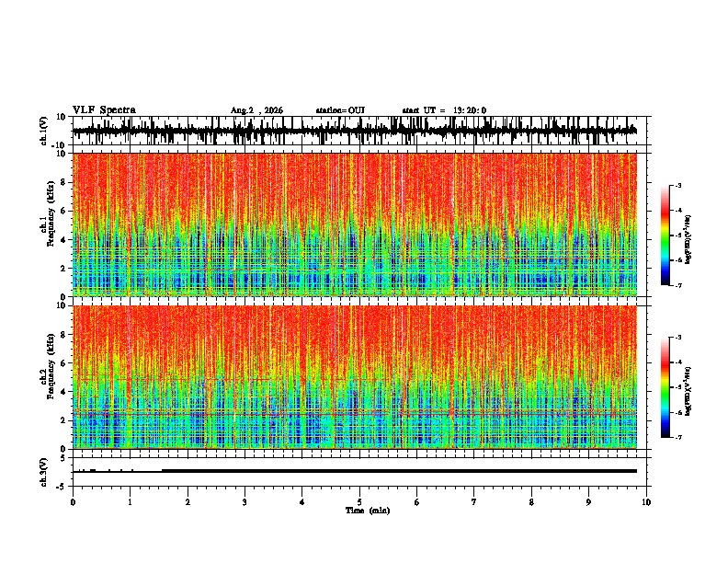Image resolution: width=728 pixels, height=563 pixels.
Task: Click the station=OUI label
Action: (340, 110)
